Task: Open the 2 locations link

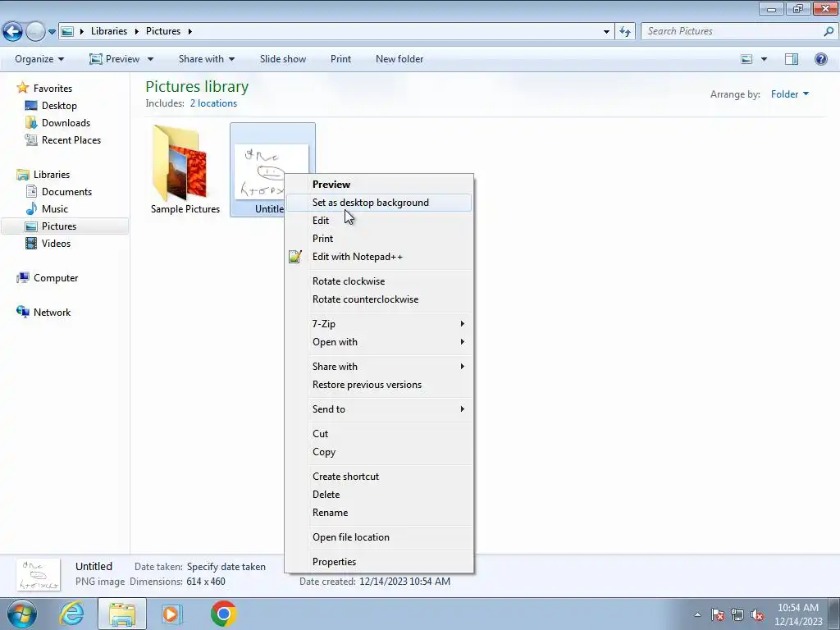Action: tap(213, 103)
